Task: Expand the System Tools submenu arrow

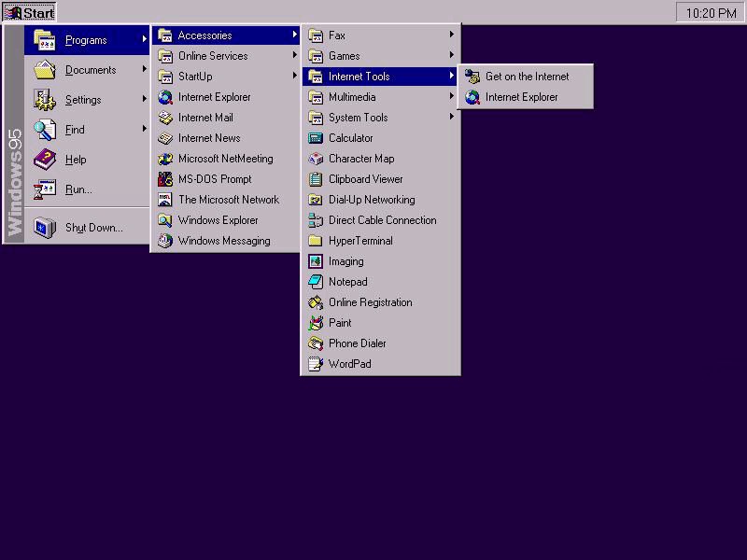Action: coord(452,118)
